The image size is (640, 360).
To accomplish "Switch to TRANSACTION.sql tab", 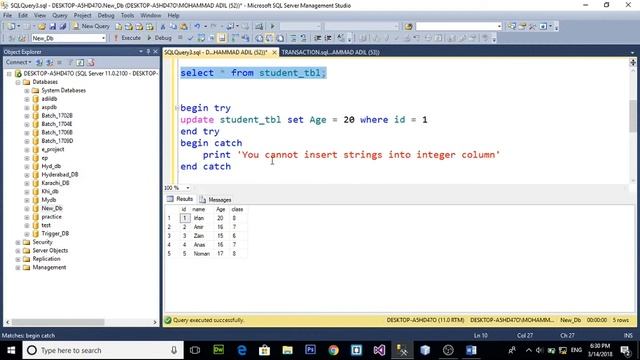I will tap(330, 52).
